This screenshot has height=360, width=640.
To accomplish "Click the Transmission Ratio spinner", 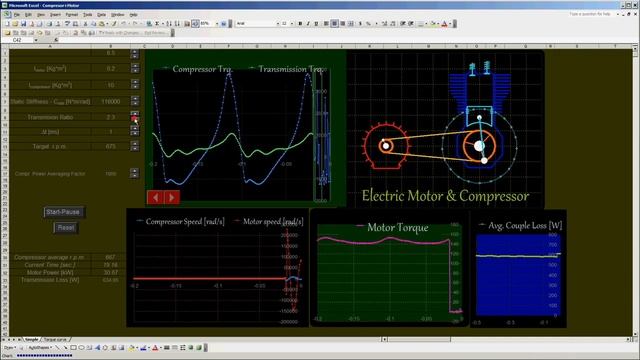I will (x=135, y=116).
